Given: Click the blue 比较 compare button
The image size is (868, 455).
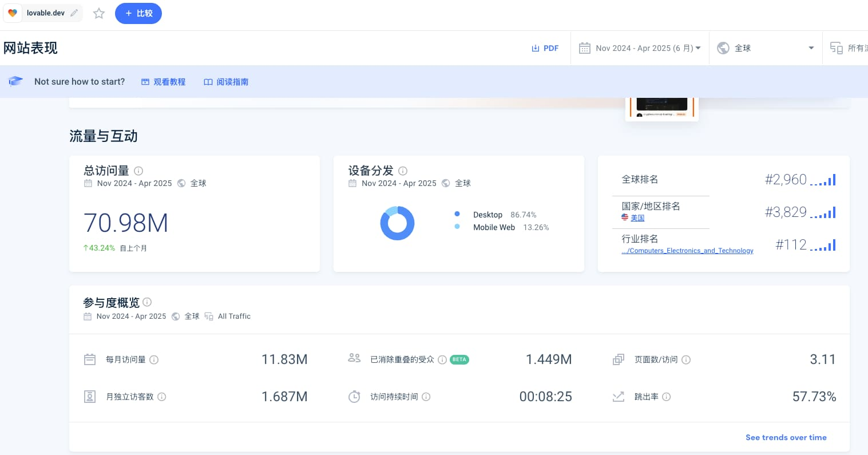Looking at the screenshot, I should [138, 13].
